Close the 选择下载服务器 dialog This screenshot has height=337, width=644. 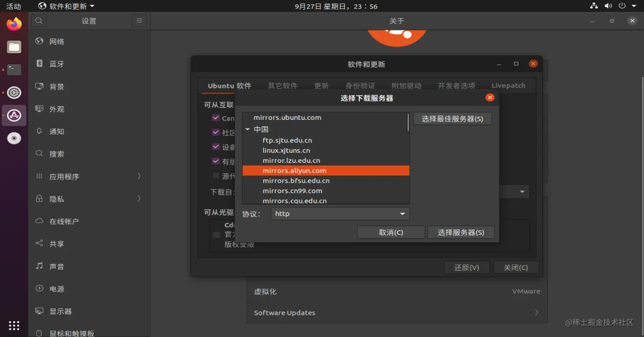click(x=490, y=98)
